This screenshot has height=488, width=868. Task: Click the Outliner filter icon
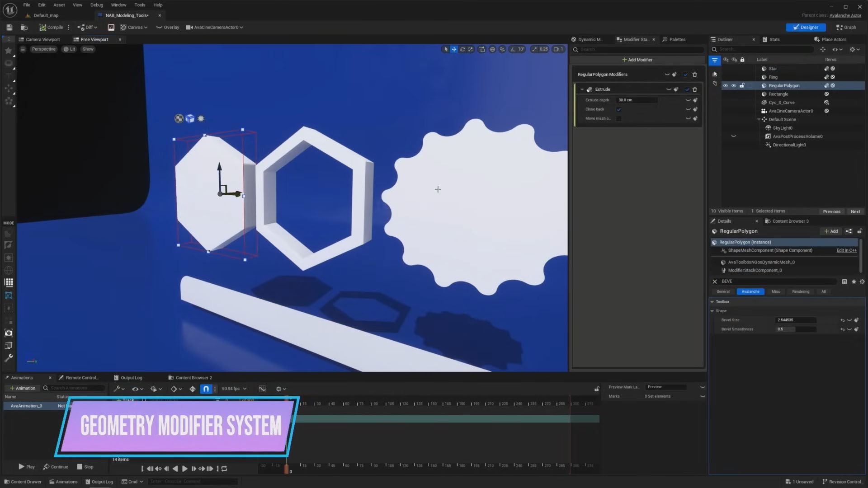click(714, 60)
